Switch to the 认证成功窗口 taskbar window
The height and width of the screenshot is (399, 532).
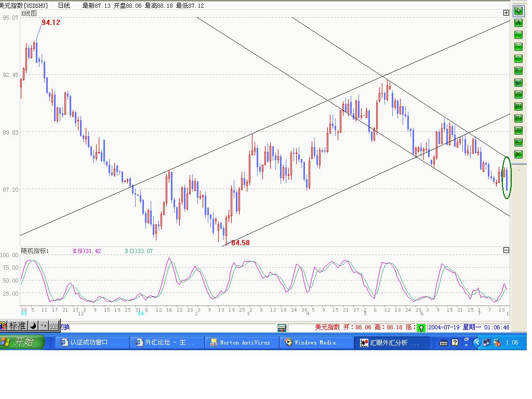pos(91,343)
